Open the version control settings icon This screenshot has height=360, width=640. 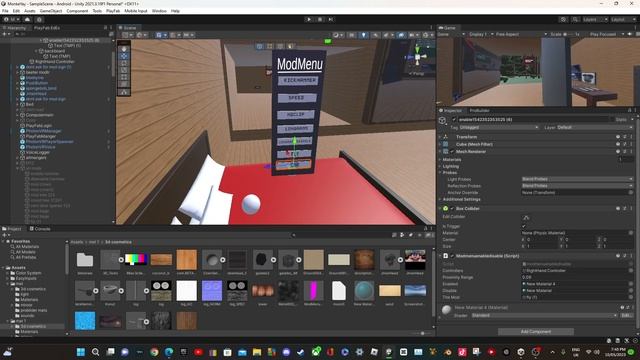pos(39,19)
